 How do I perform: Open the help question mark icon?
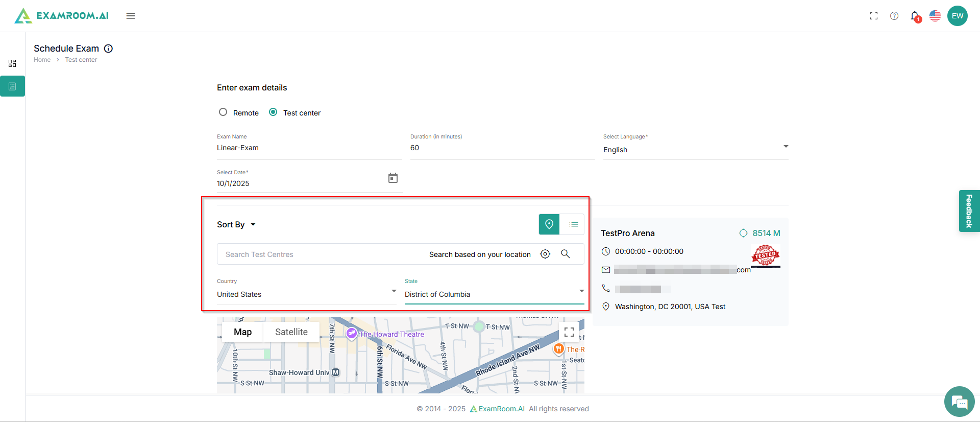pyautogui.click(x=894, y=16)
